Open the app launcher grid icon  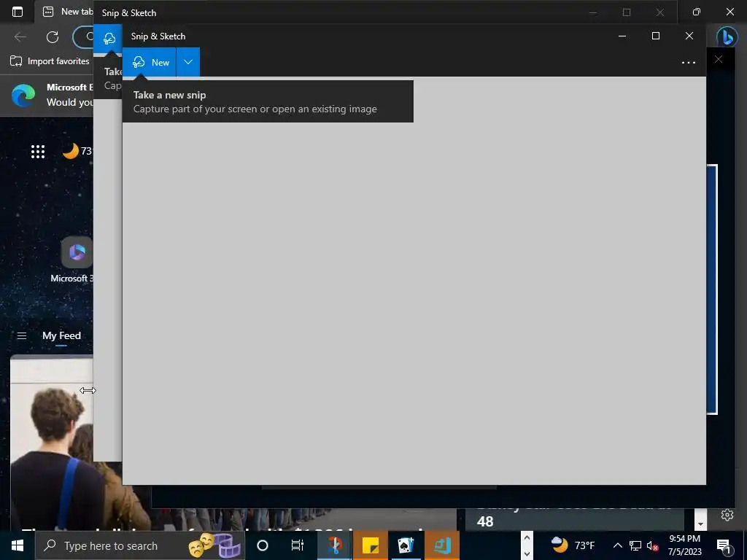38,152
